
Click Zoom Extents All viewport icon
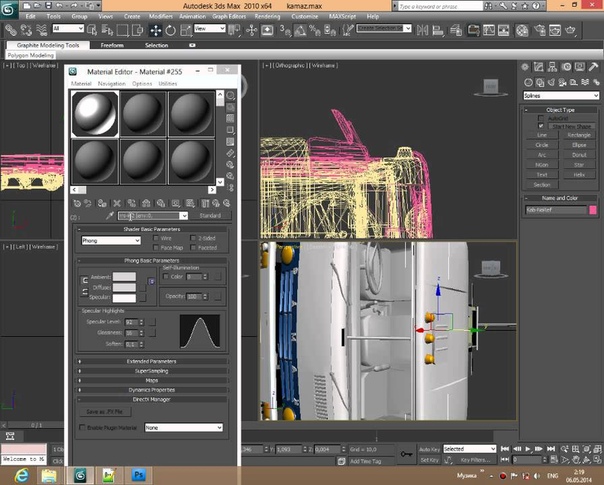click(597, 449)
